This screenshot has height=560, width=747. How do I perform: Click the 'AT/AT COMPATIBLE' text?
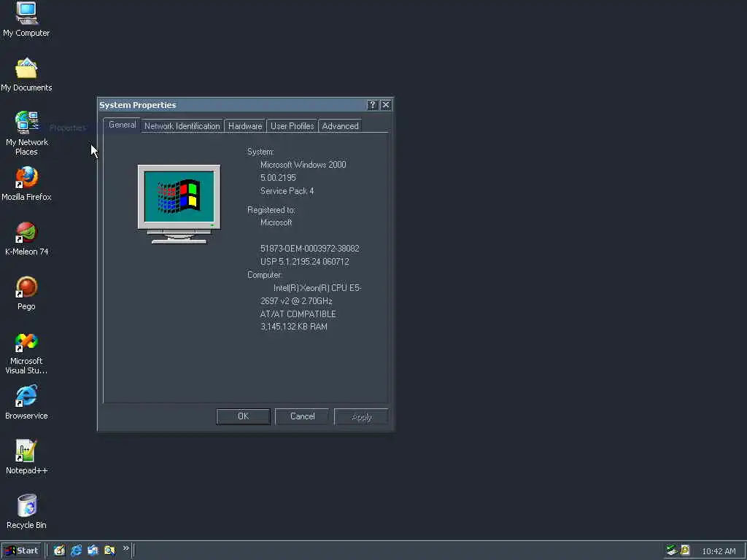298,314
